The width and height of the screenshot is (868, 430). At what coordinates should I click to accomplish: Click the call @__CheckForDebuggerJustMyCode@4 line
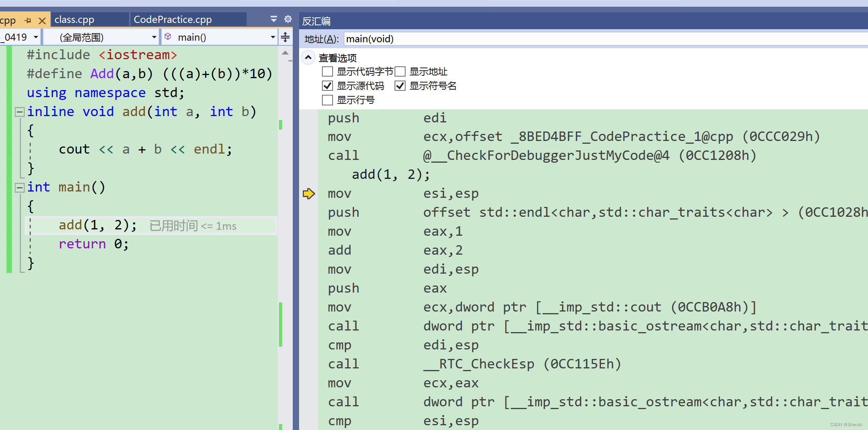(x=542, y=156)
